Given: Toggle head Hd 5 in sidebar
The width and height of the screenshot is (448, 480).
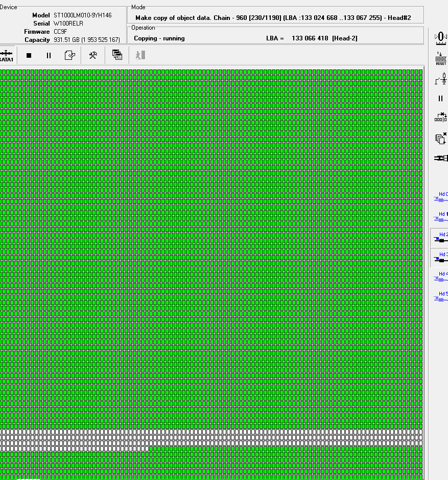Looking at the screenshot, I should [441, 296].
